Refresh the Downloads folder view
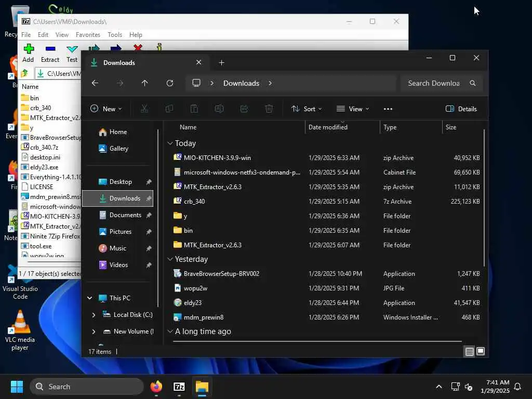Viewport: 532px width, 399px height. point(170,83)
